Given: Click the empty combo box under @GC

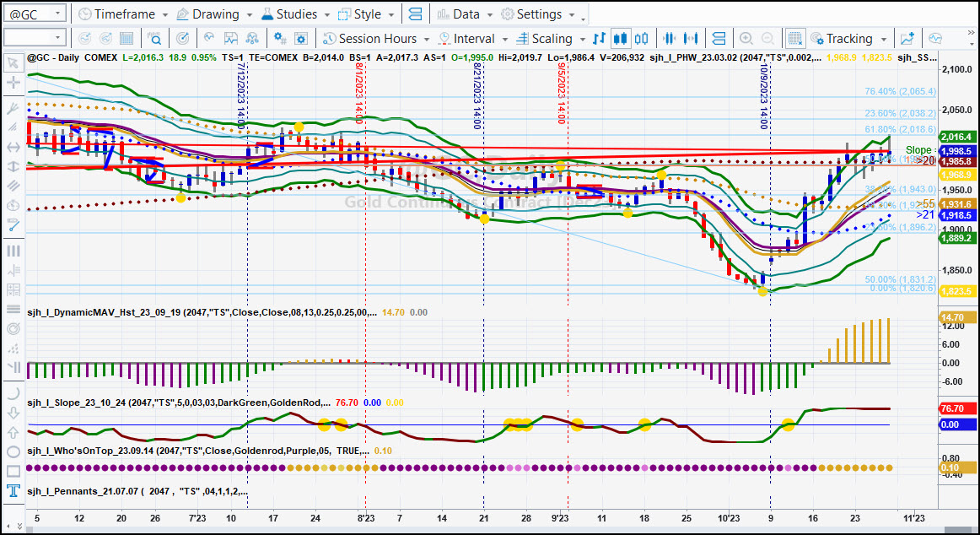Looking at the screenshot, I should [x=35, y=38].
